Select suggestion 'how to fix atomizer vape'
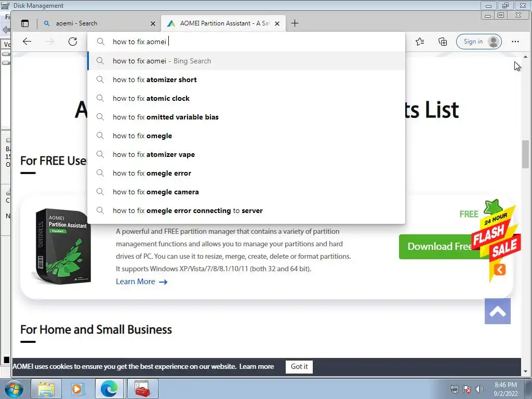The width and height of the screenshot is (532, 399). coord(246,154)
